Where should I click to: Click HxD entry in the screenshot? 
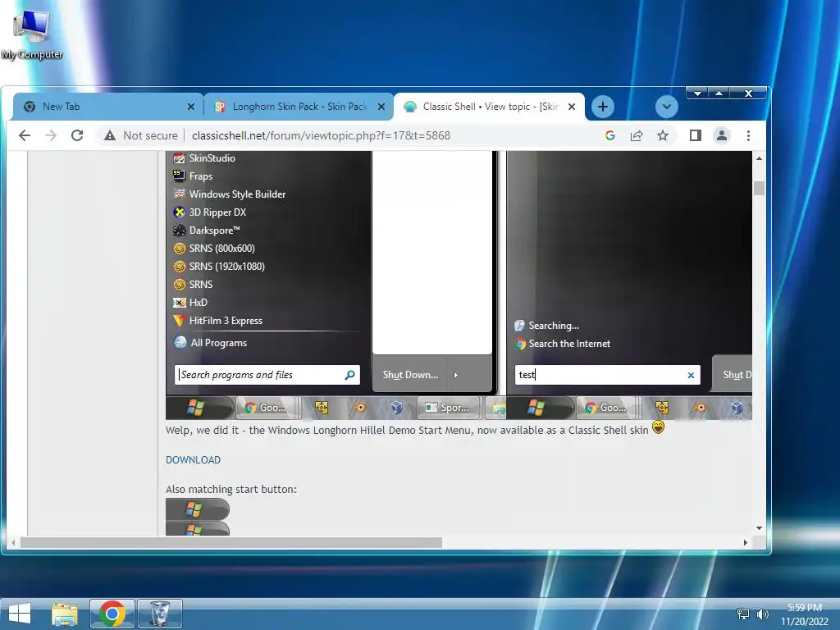(x=190, y=303)
